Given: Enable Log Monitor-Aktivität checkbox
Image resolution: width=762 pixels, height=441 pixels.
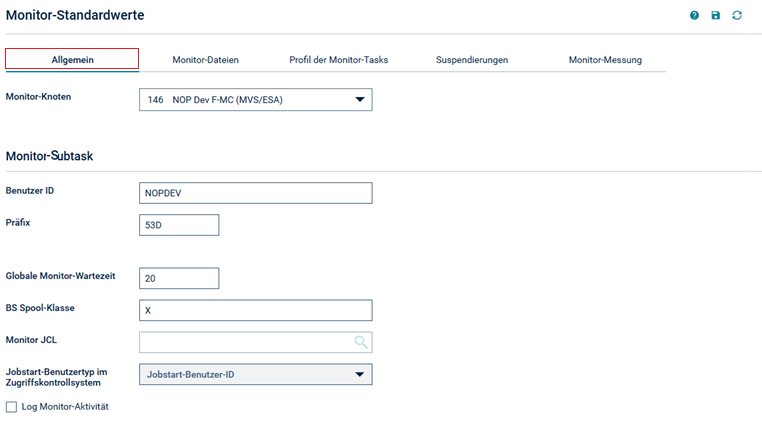Looking at the screenshot, I should coord(11,407).
